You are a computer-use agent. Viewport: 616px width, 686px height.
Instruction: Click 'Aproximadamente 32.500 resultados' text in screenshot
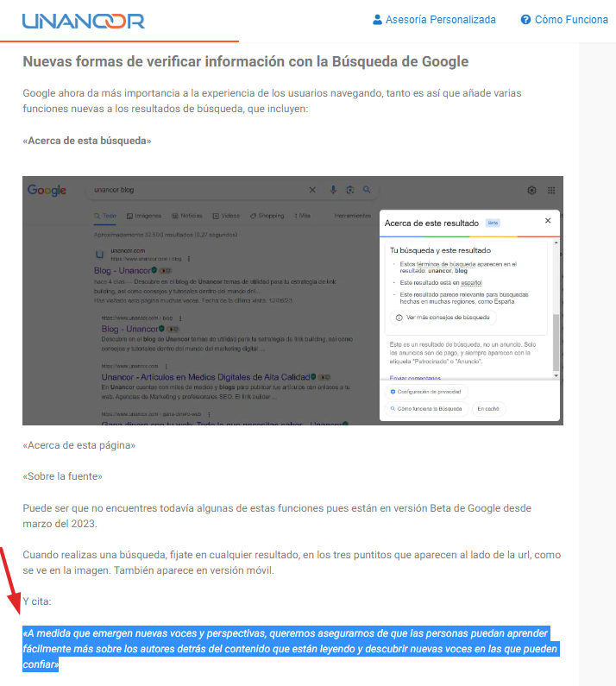click(x=166, y=235)
